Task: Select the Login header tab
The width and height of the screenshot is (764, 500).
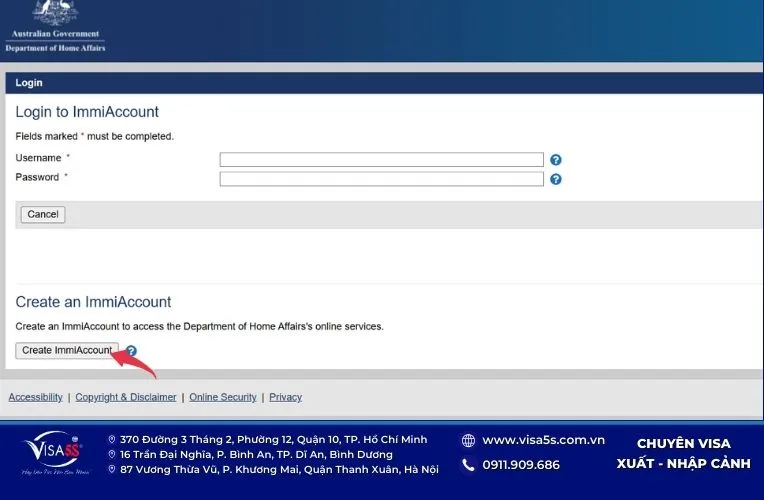Action: coord(29,83)
